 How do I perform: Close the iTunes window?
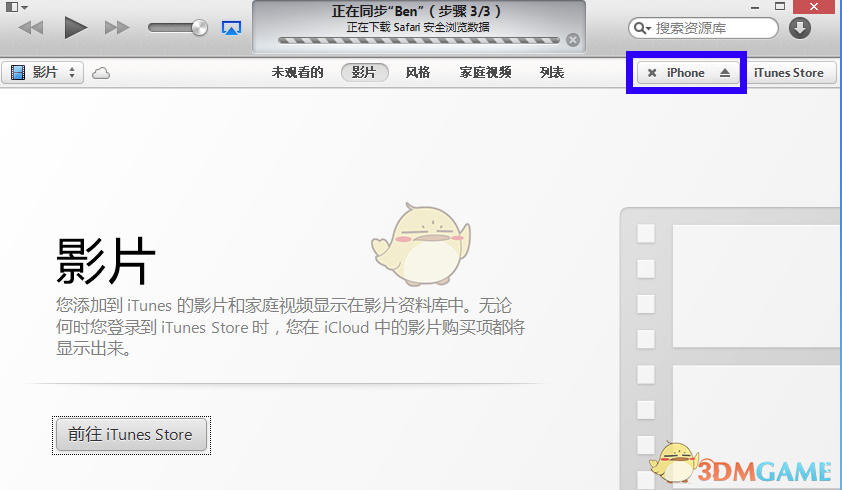tap(814, 6)
